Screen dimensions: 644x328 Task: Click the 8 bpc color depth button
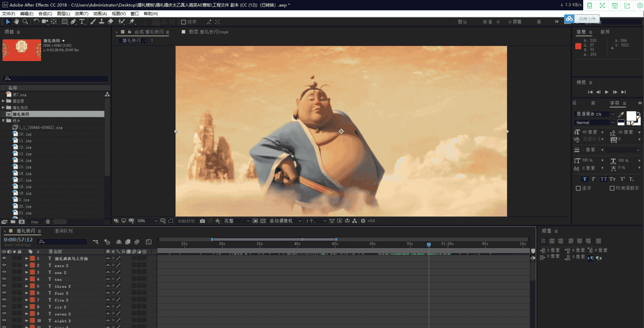35,222
